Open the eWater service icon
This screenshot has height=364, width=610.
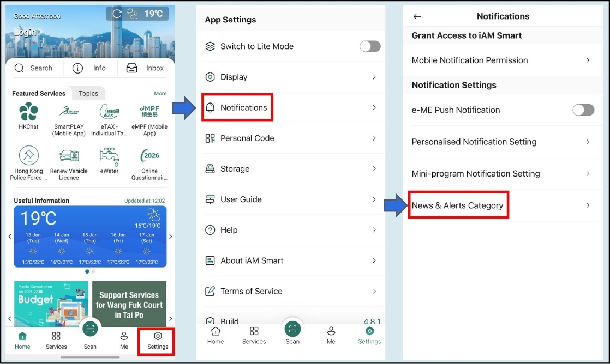point(109,160)
